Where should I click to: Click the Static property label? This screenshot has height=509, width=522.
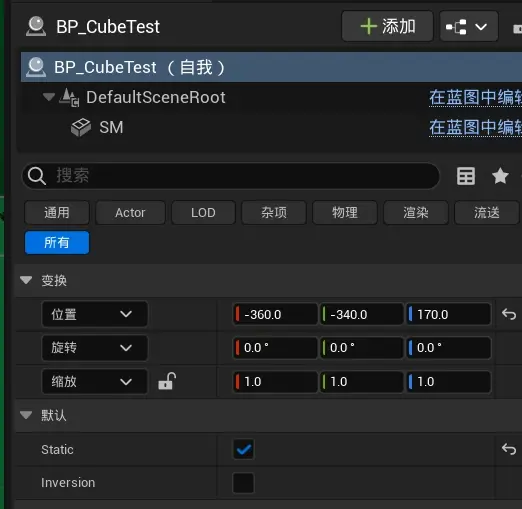coord(57,450)
